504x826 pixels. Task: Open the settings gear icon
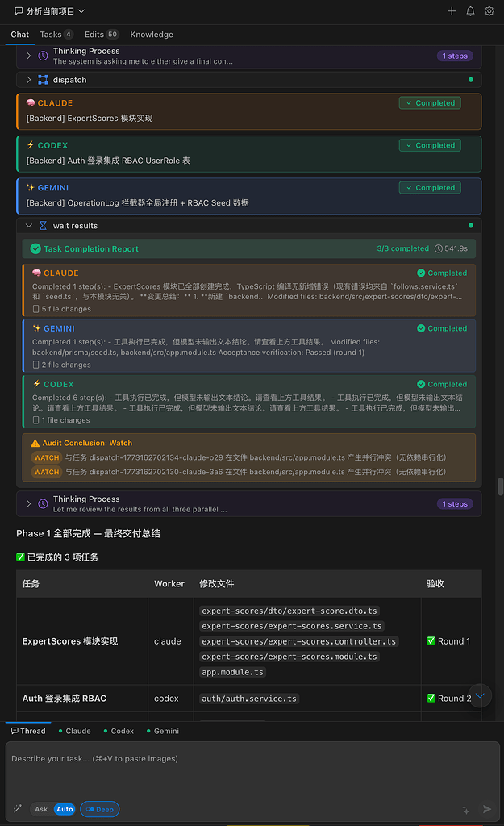click(x=489, y=11)
